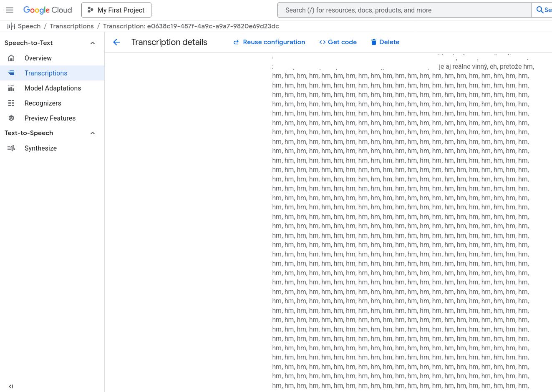Image resolution: width=552 pixels, height=392 pixels.
Task: Click the Google Cloud logo
Action: 48,10
